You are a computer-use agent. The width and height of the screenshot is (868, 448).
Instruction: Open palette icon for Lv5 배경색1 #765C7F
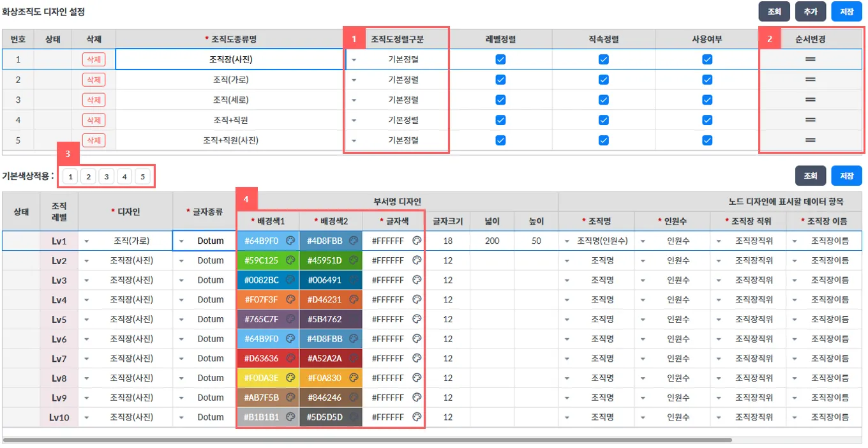point(290,319)
